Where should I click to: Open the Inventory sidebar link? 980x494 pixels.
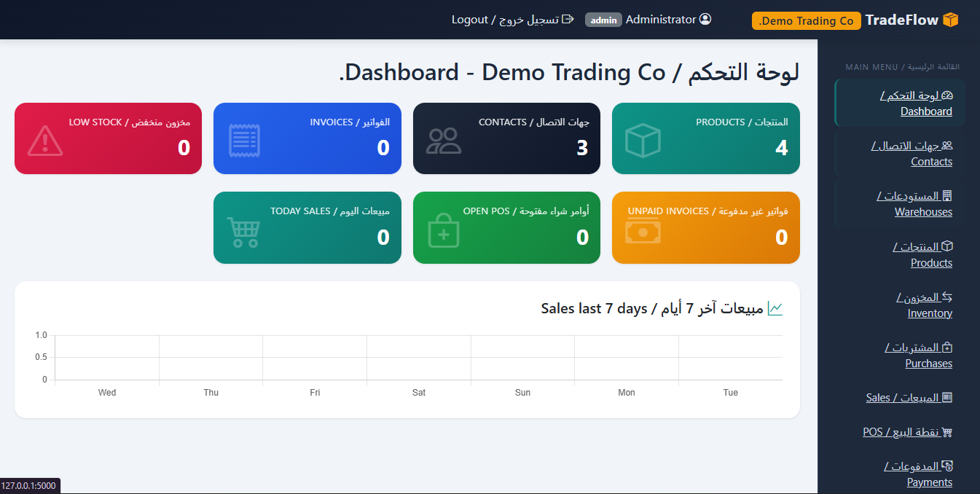900,305
